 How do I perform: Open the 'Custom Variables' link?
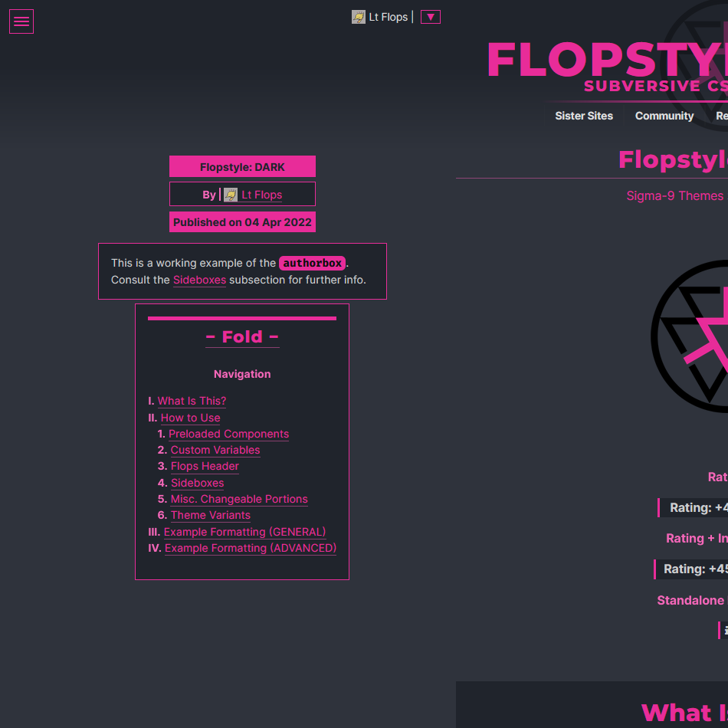click(215, 450)
